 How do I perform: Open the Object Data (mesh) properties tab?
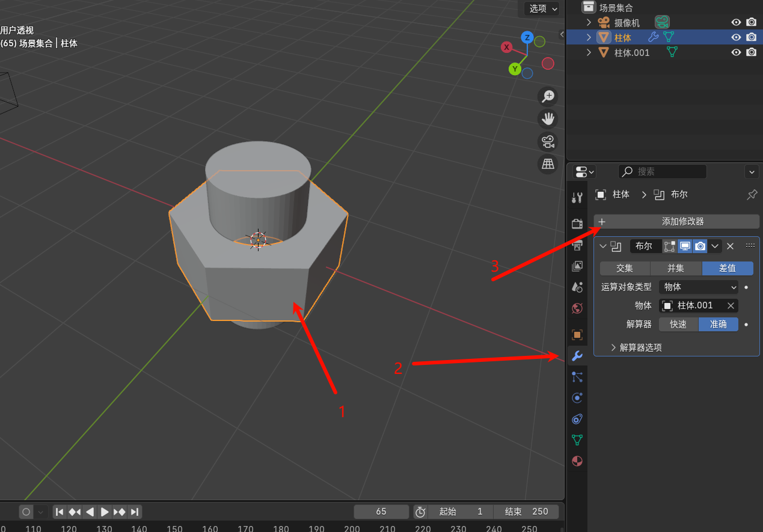point(577,440)
